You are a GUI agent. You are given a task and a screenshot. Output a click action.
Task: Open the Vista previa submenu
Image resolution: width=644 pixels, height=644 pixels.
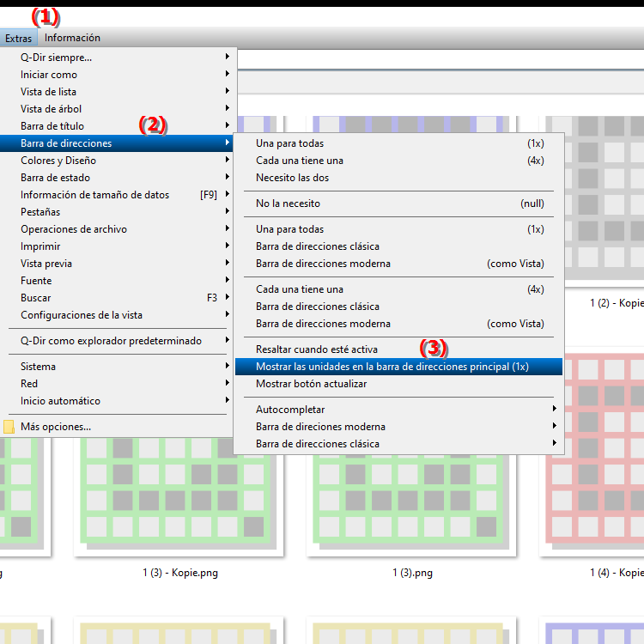[x=117, y=264]
